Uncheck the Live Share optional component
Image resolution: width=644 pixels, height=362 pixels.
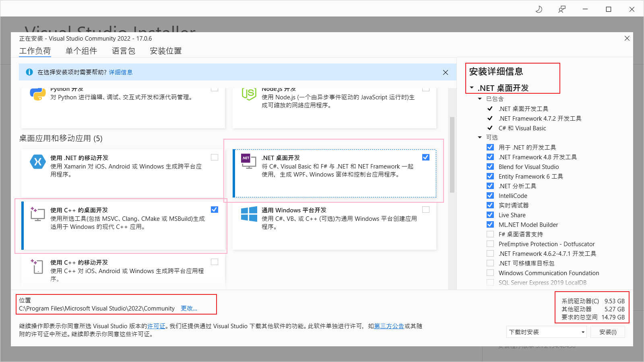point(490,215)
